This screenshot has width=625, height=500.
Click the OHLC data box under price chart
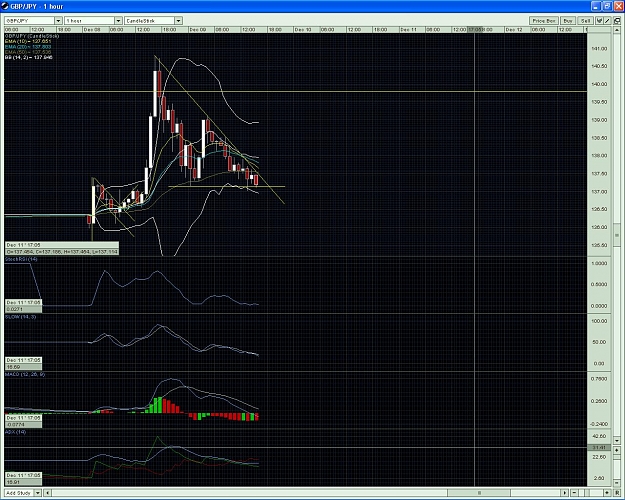click(62, 248)
